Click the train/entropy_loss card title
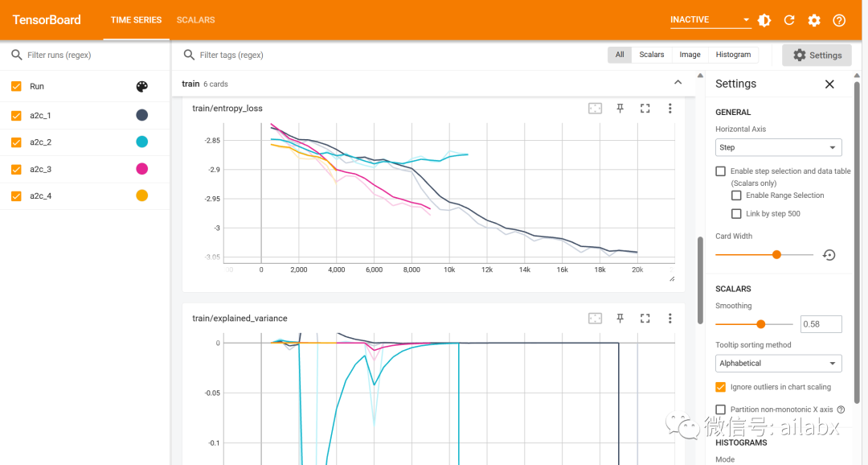 pos(227,109)
